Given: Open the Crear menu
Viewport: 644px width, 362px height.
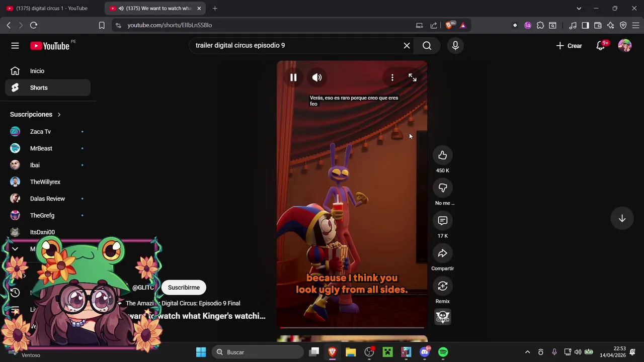Looking at the screenshot, I should point(569,46).
